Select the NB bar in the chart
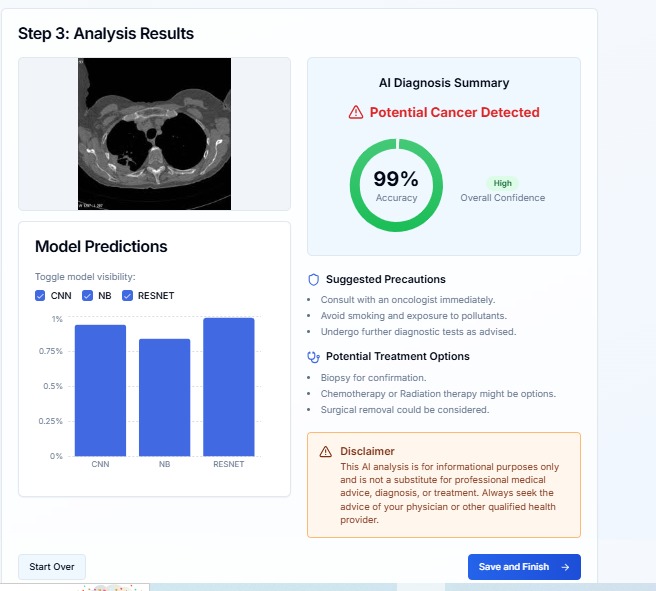This screenshot has height=591, width=656. point(164,397)
